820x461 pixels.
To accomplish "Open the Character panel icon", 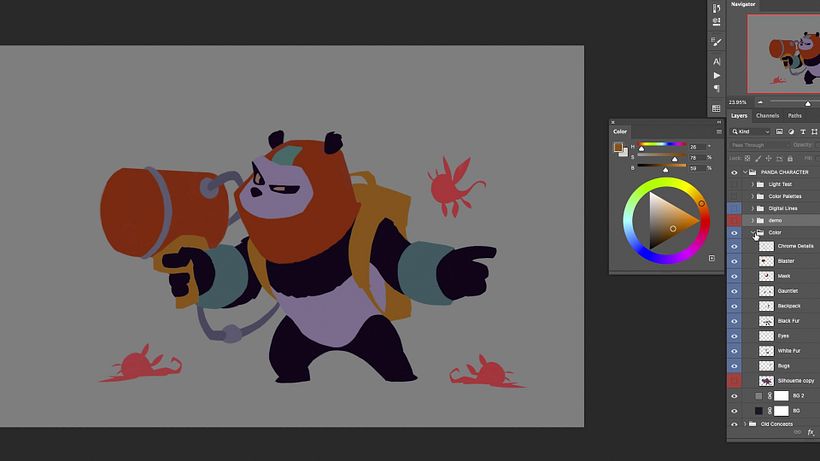I will click(x=716, y=62).
